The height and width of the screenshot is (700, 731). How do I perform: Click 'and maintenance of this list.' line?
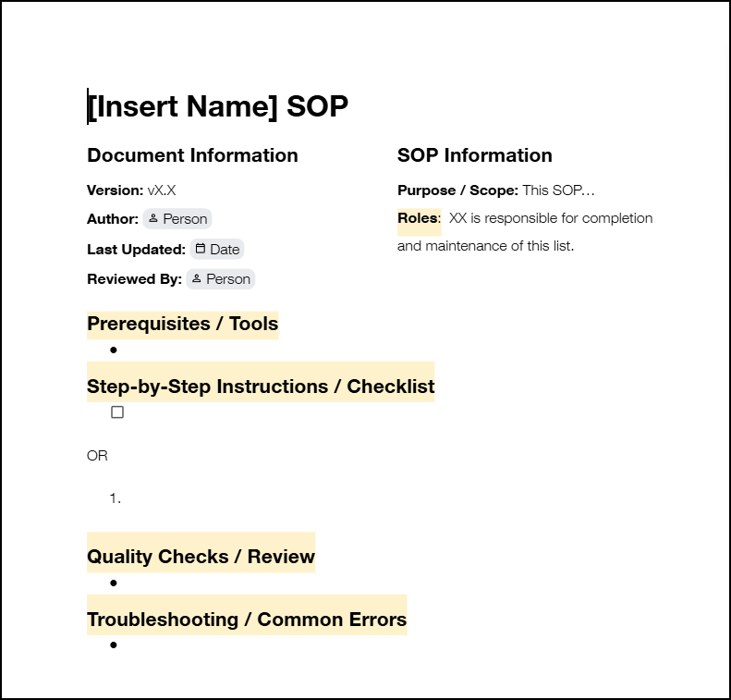(486, 246)
